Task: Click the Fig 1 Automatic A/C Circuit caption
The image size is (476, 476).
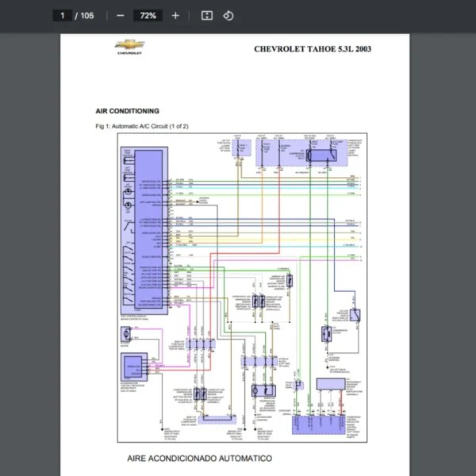Action: point(141,126)
